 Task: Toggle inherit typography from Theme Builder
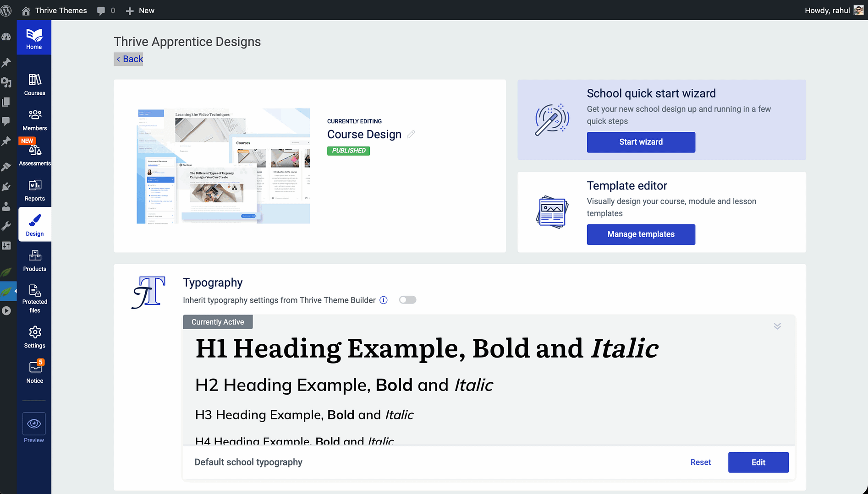click(x=407, y=300)
